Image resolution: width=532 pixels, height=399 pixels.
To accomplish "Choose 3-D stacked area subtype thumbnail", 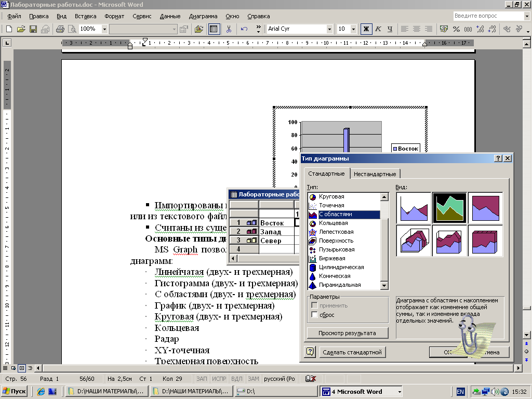I will [449, 241].
